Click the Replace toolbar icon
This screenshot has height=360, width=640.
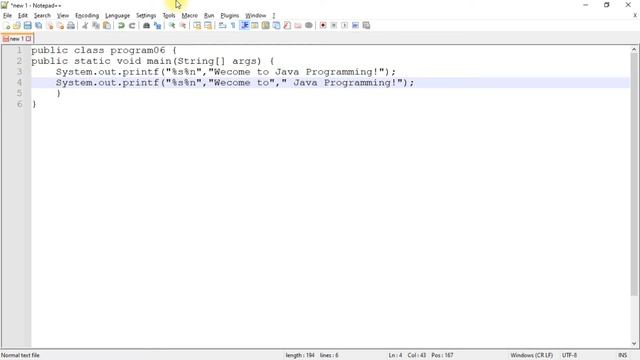coord(157,26)
